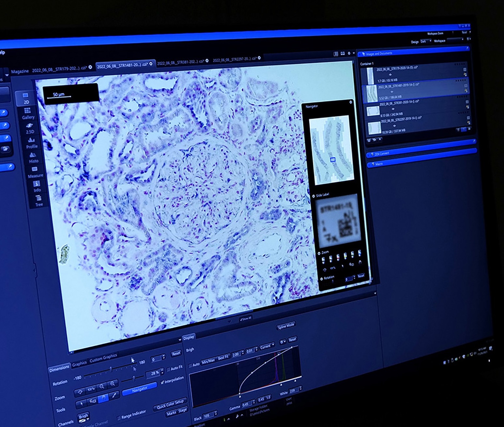
Task: Select the hand pan tool
Action: 103,398
